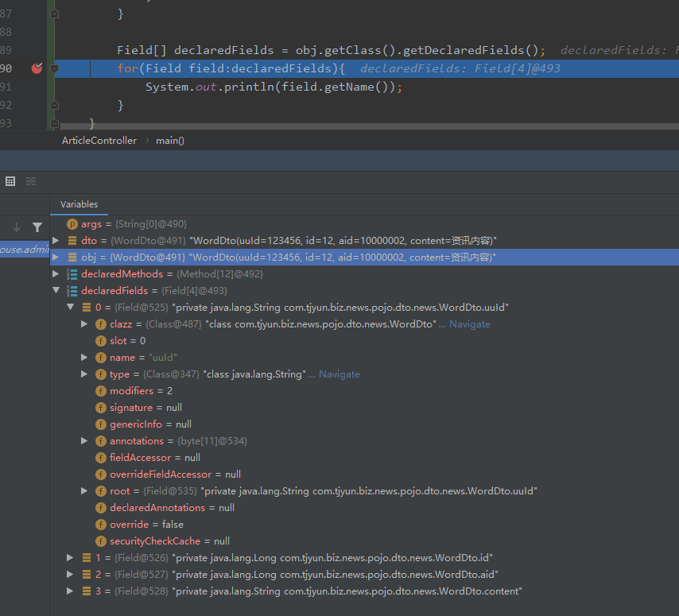Click the field icon beside overrideFieldAccessor
This screenshot has width=679, height=616.
click(x=101, y=475)
